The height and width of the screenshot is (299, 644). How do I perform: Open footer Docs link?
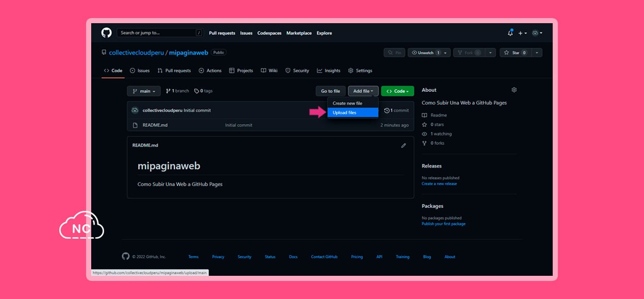coord(293,257)
